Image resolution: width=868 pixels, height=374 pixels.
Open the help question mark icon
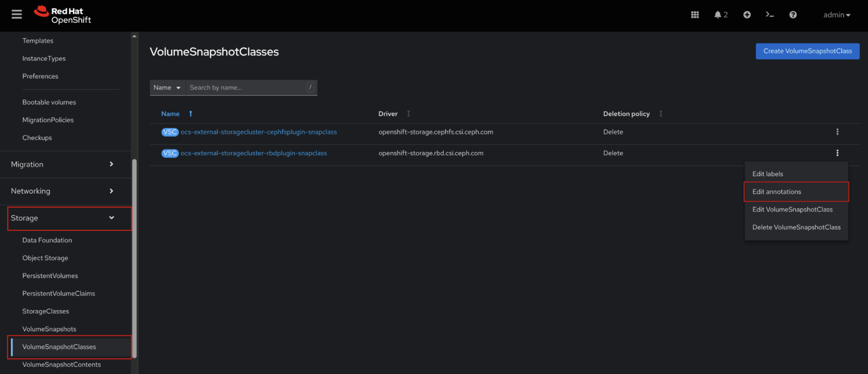click(792, 15)
